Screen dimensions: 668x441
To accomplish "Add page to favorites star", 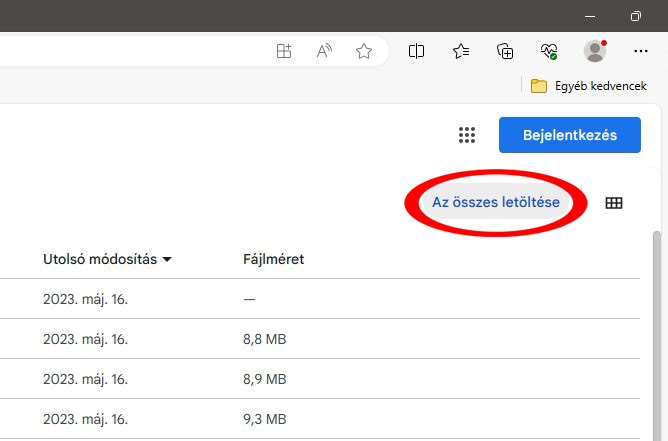I will pos(364,51).
